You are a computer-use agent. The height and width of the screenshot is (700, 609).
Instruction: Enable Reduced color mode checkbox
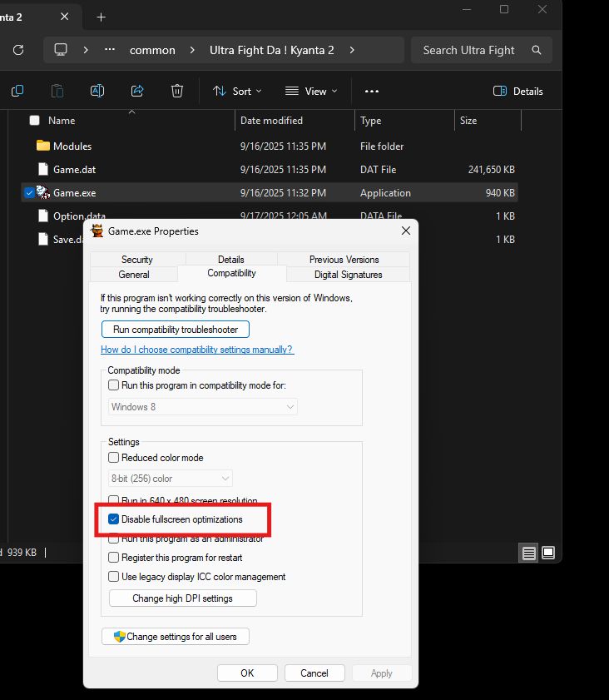(x=114, y=458)
